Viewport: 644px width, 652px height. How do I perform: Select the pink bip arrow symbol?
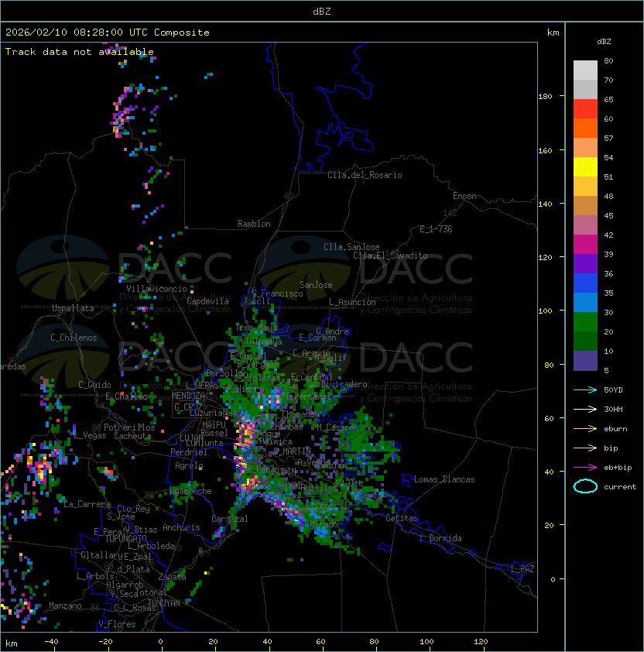point(585,448)
